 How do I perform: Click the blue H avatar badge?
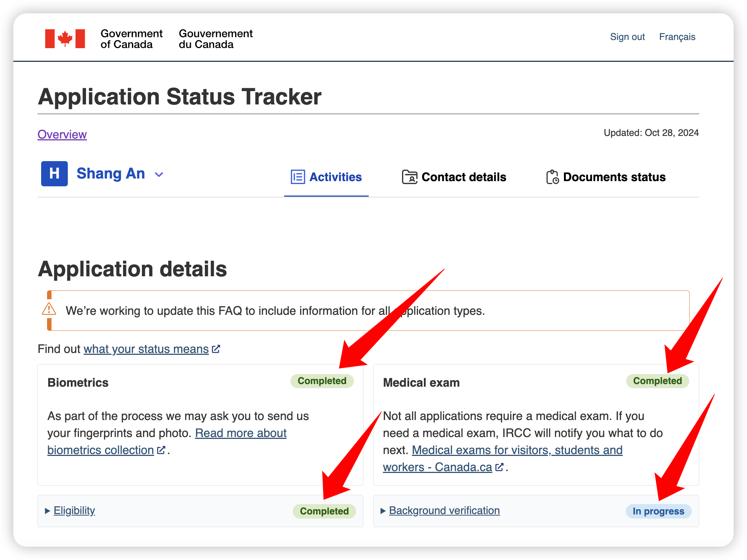[54, 174]
